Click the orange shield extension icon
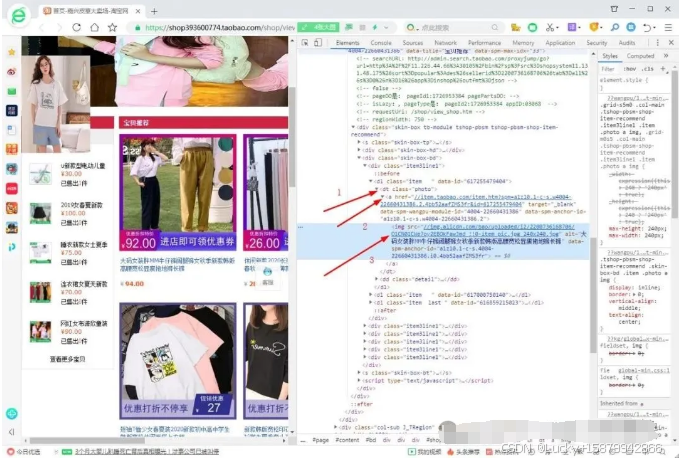This screenshot has height=462, width=681. (595, 27)
